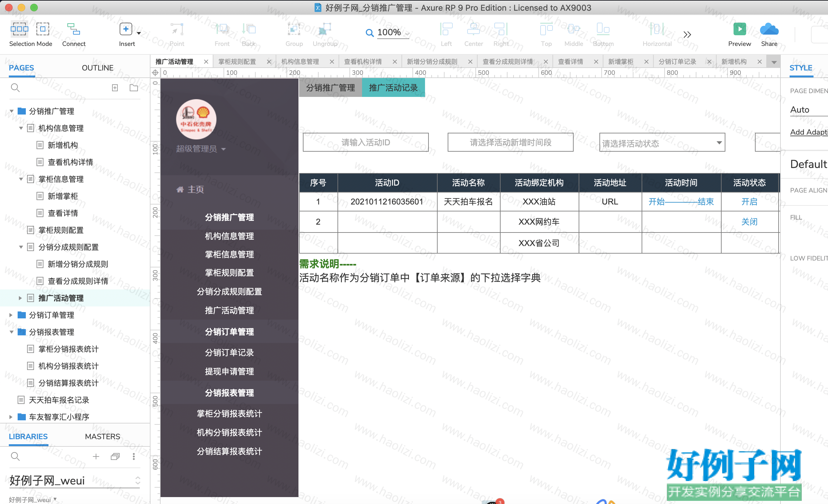Open the 请选择活动状态 dropdown
This screenshot has height=504, width=828.
click(662, 143)
